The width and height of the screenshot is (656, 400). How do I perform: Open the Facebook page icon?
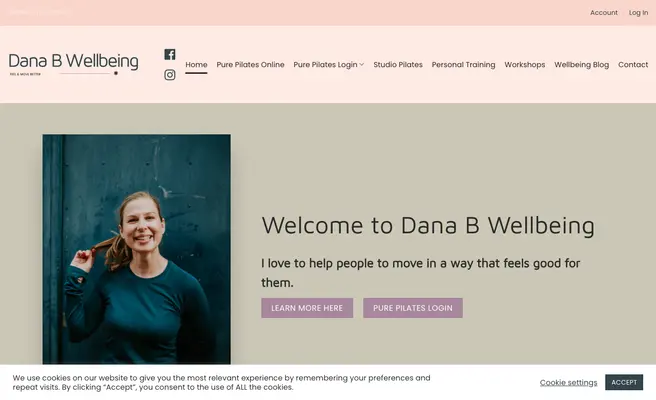[169, 54]
